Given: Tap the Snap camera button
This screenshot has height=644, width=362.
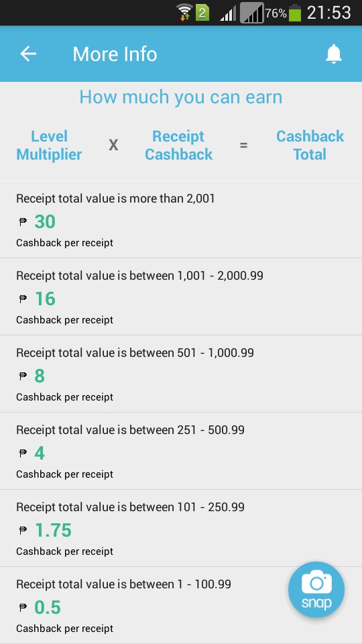Looking at the screenshot, I should pyautogui.click(x=316, y=590).
